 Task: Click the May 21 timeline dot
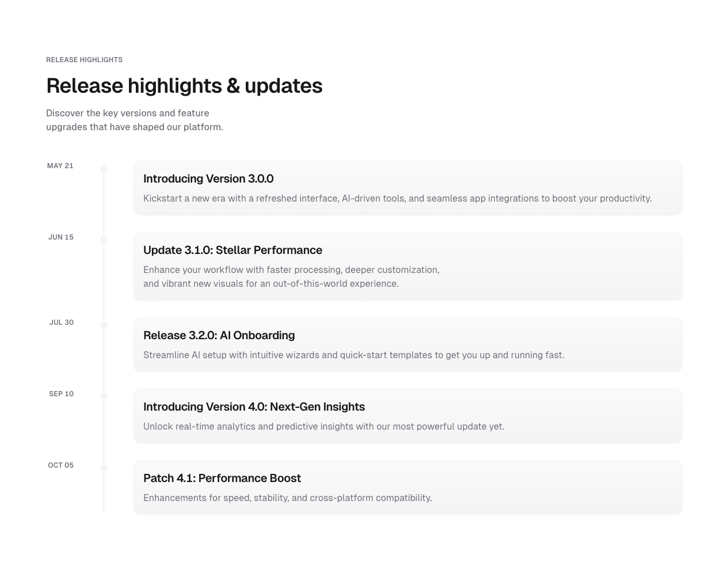tap(104, 168)
